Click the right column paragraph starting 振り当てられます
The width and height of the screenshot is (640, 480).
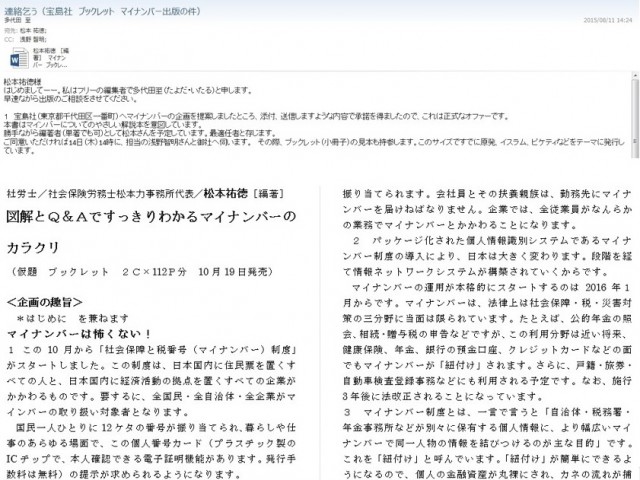(x=487, y=209)
